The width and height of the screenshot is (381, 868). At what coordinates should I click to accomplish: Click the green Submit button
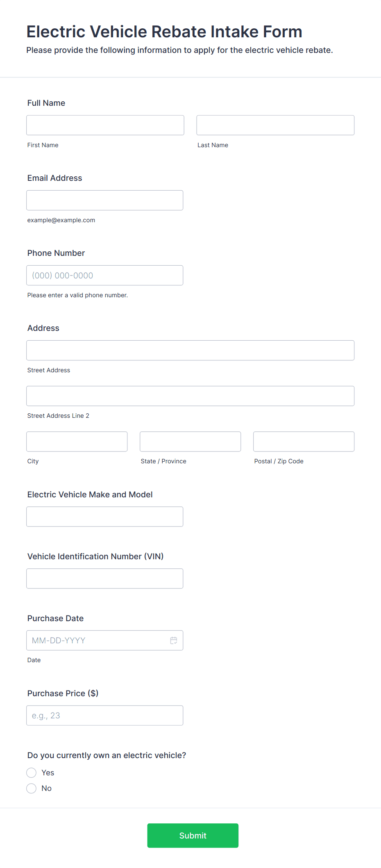coord(193,836)
